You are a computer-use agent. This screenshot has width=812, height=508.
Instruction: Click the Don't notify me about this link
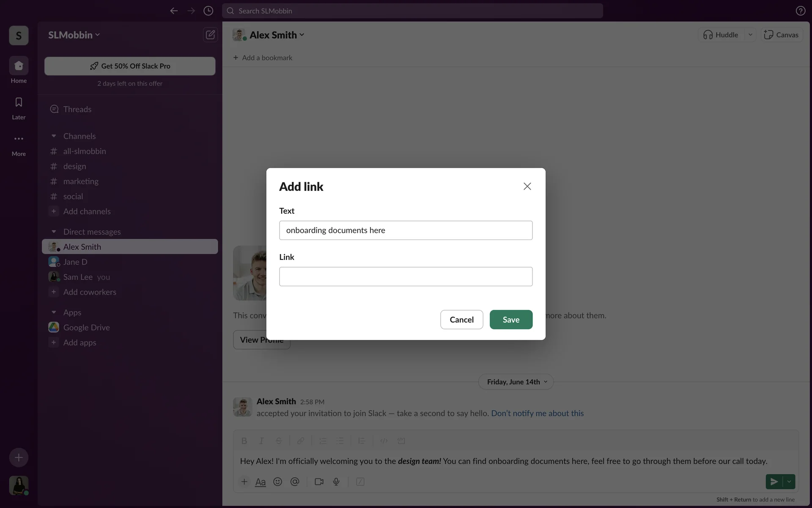pyautogui.click(x=537, y=413)
